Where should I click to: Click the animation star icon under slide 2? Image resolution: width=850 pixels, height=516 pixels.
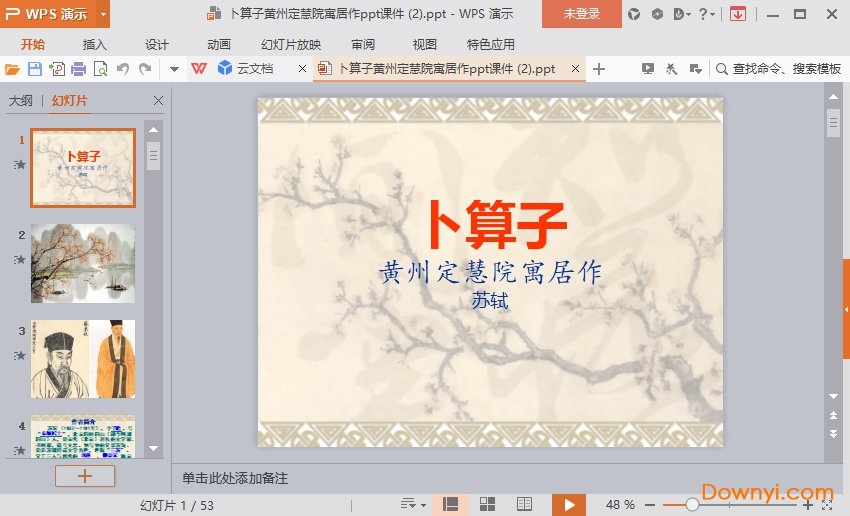(x=20, y=260)
